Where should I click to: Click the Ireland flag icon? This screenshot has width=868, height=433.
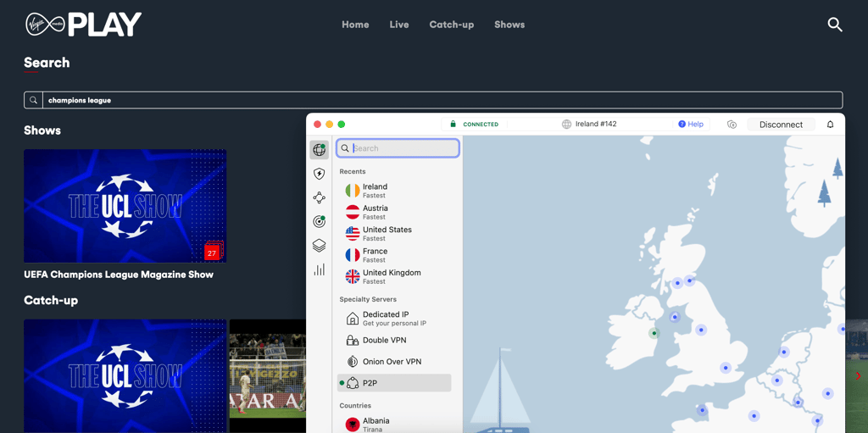352,191
